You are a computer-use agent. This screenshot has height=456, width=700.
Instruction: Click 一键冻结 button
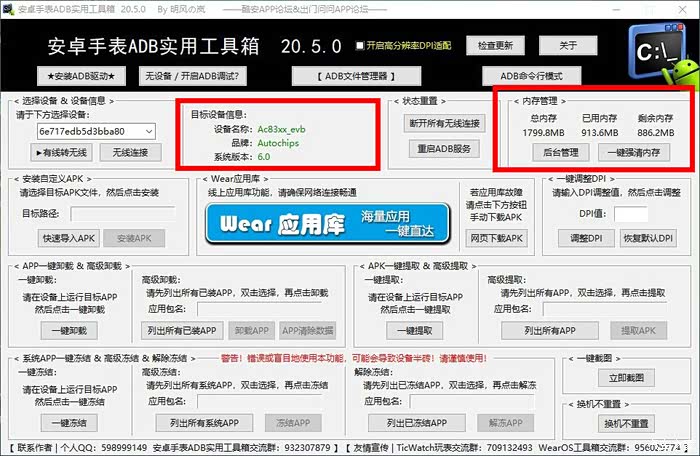click(x=69, y=423)
